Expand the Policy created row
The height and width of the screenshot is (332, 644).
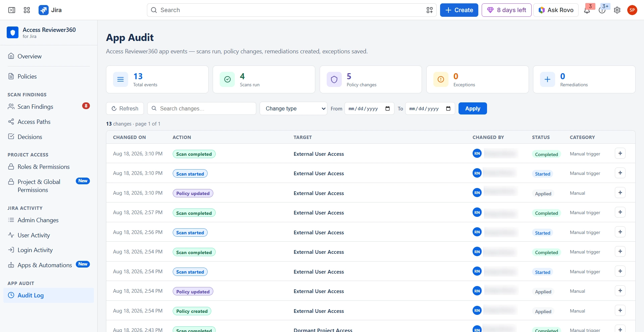620,311
